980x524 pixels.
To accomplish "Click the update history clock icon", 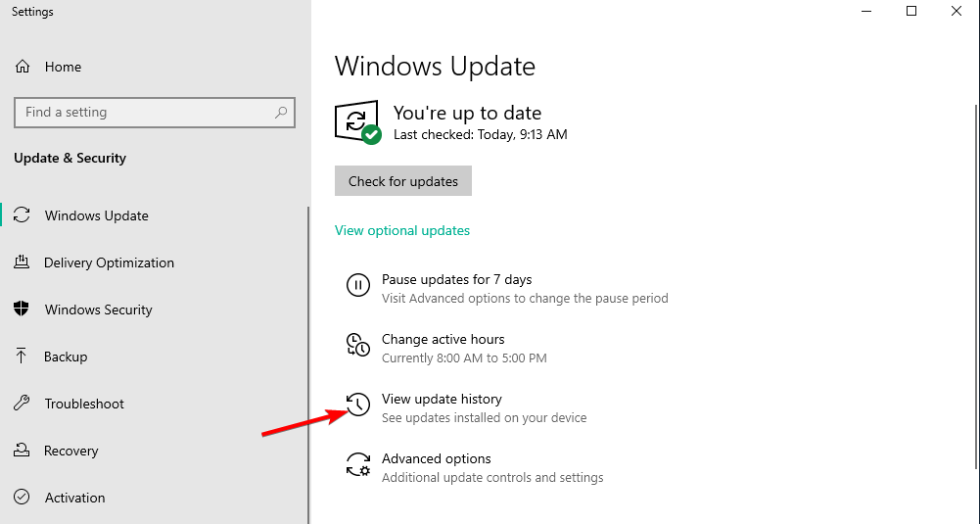I will (x=358, y=405).
